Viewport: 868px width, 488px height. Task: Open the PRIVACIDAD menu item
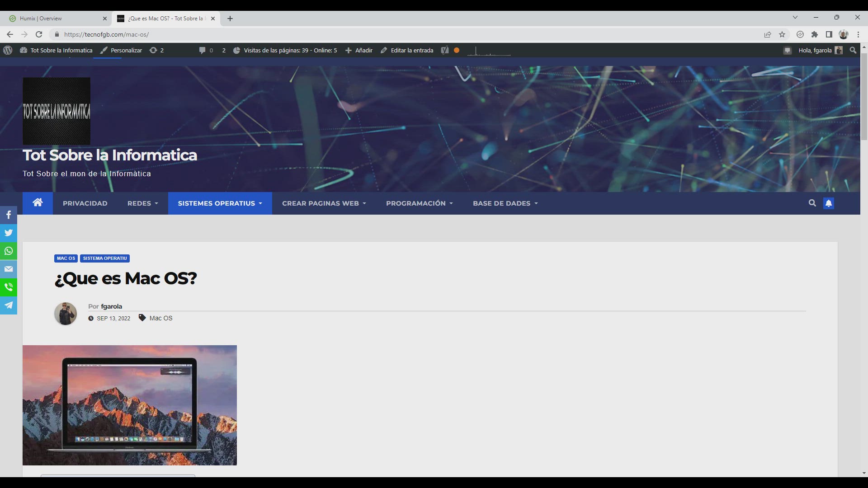point(85,203)
